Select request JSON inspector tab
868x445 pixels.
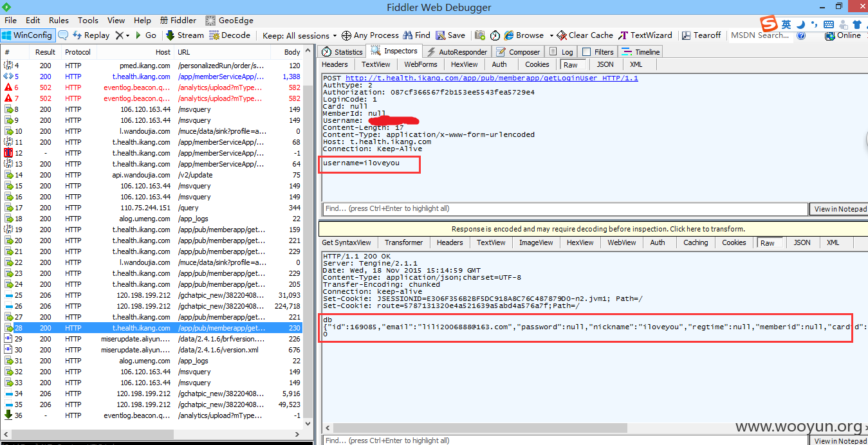(x=605, y=64)
